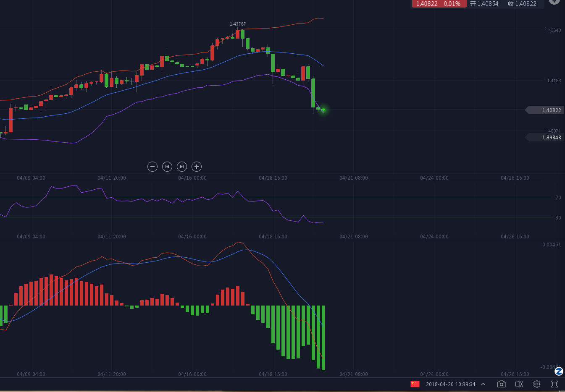This screenshot has width=565, height=392.
Task: Click the 2018-04-20 10:39:34 timestamp
Action: pyautogui.click(x=450, y=384)
